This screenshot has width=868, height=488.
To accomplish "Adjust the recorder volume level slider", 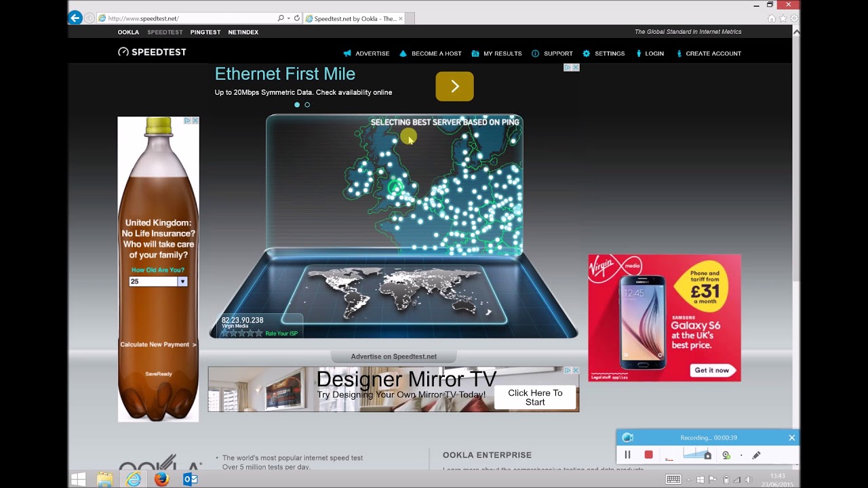I will pos(697,455).
